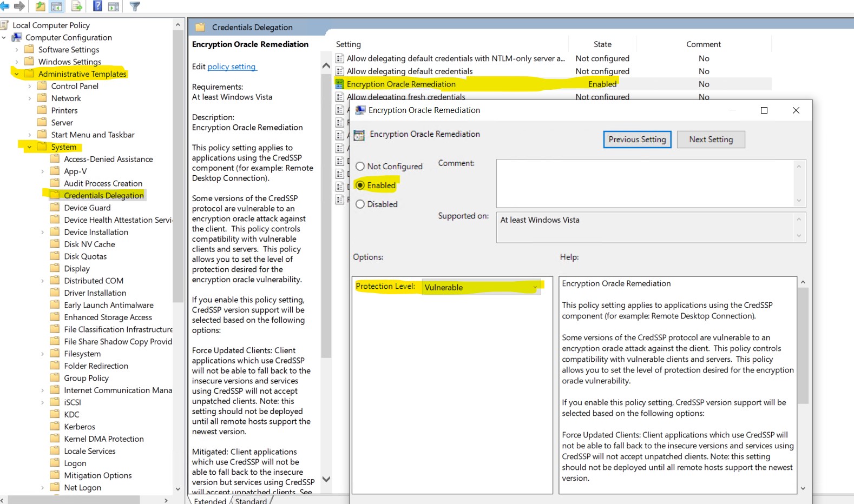Sort by the State column header
854x504 pixels.
coord(602,44)
